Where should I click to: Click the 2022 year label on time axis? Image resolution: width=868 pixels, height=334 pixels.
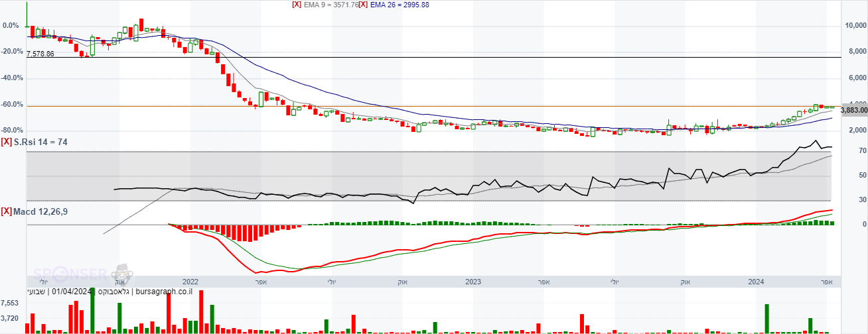click(191, 282)
